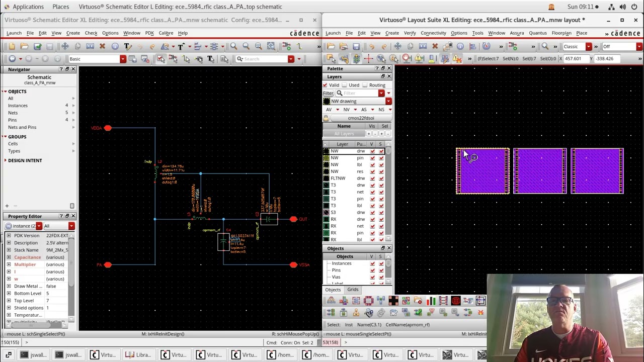Click the All Layers button

344,134
